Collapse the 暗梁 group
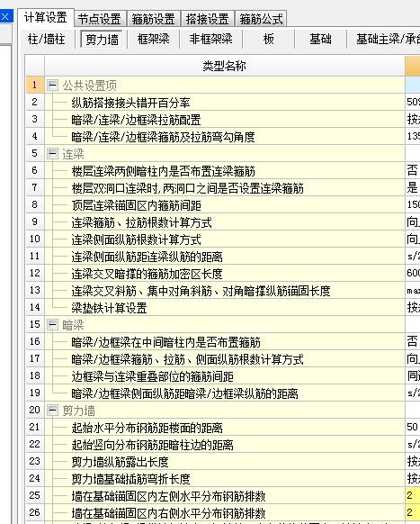The image size is (420, 524). point(52,324)
